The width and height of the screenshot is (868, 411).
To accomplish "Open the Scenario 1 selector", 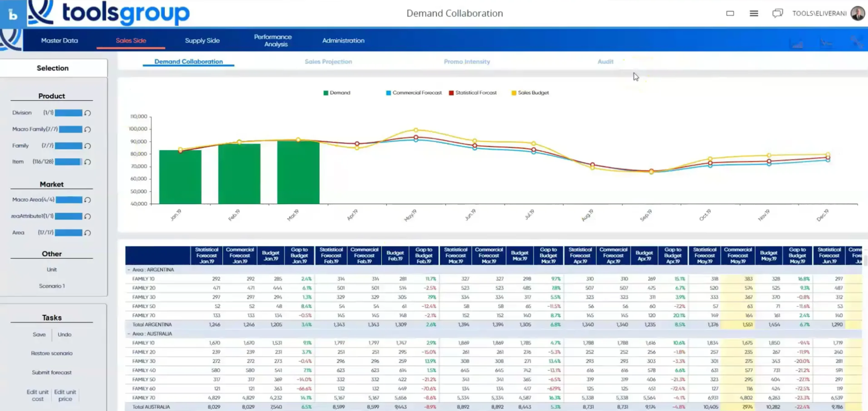I will click(x=52, y=286).
